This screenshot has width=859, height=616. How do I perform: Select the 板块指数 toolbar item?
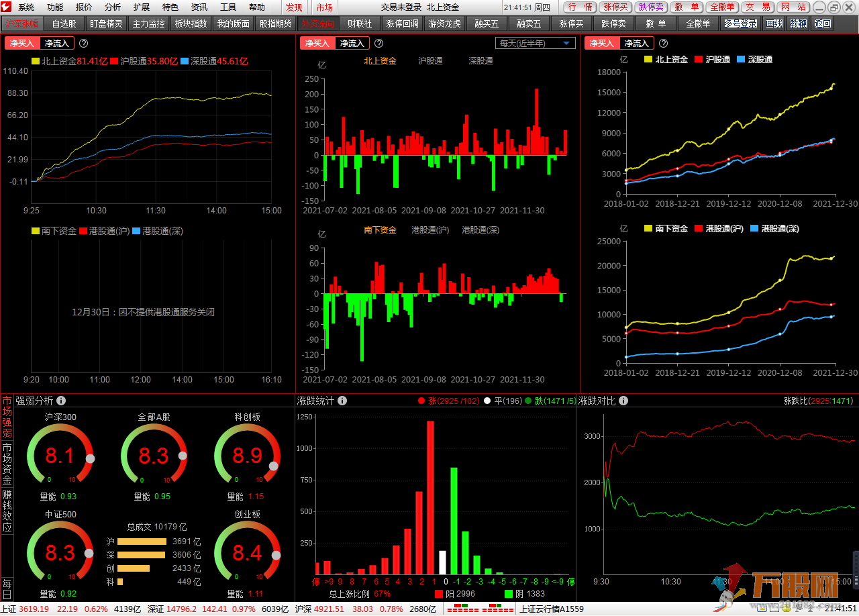pyautogui.click(x=191, y=23)
